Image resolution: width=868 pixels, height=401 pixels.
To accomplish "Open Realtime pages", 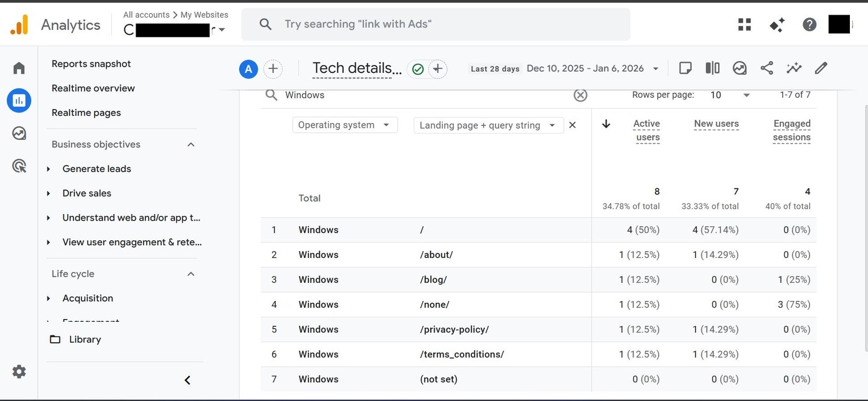I will [x=86, y=113].
